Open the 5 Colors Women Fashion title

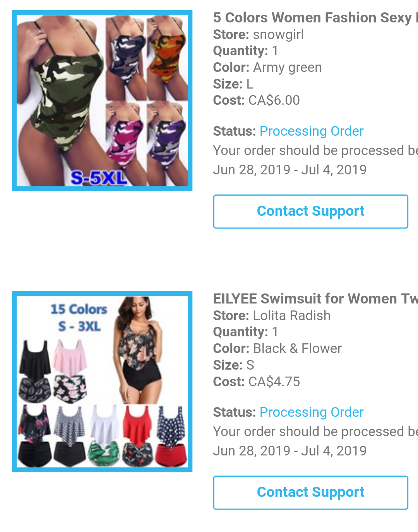point(315,18)
